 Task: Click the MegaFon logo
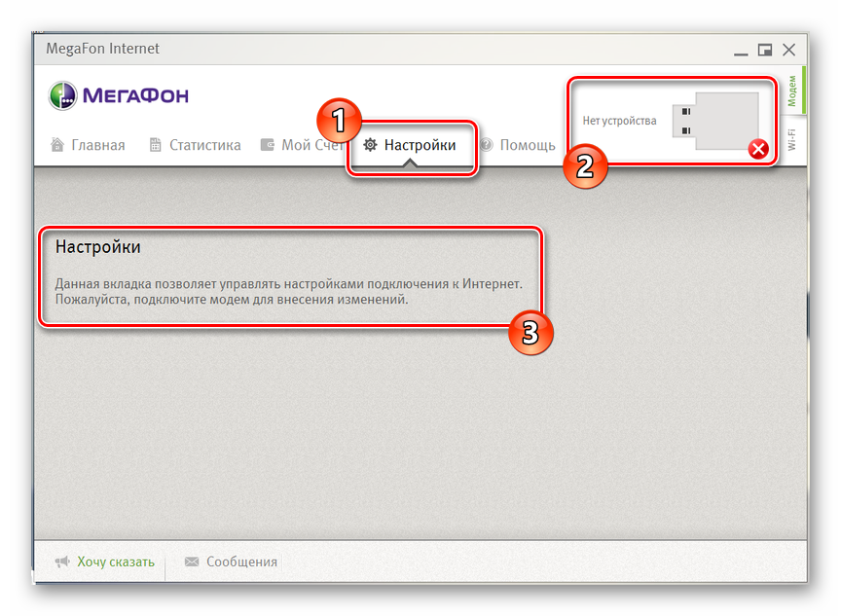tap(119, 96)
